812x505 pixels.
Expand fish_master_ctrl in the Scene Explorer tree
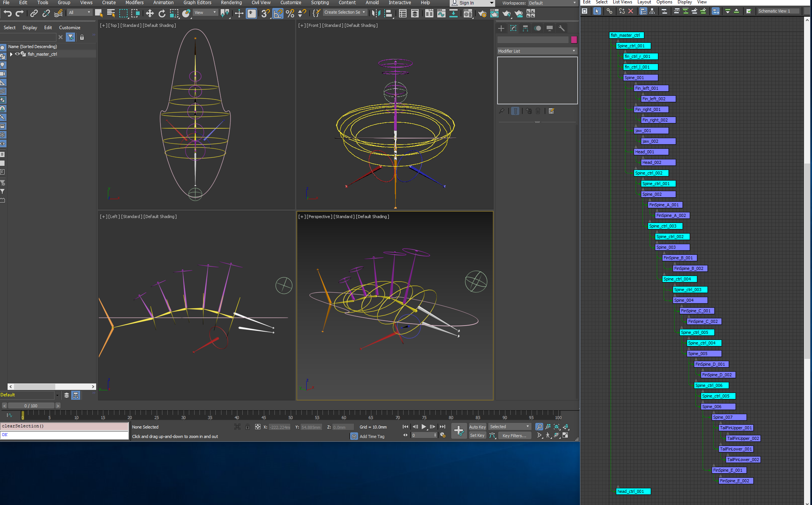tap(11, 54)
